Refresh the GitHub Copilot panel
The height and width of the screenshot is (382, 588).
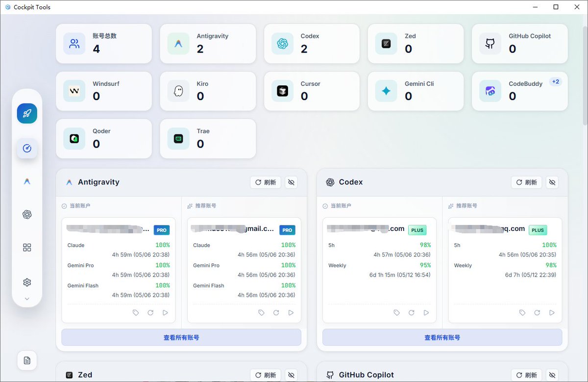527,375
